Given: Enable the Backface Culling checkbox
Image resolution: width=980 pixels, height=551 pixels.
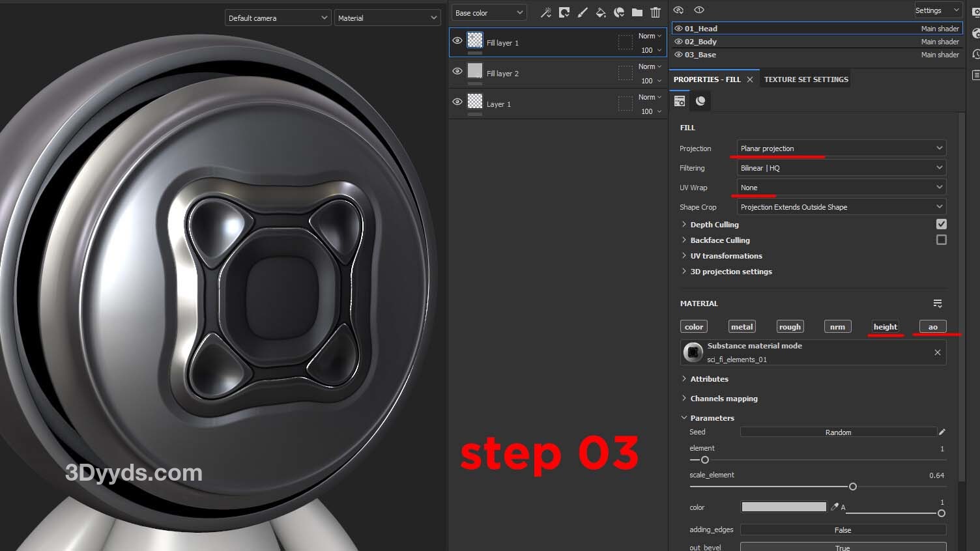Looking at the screenshot, I should point(941,240).
